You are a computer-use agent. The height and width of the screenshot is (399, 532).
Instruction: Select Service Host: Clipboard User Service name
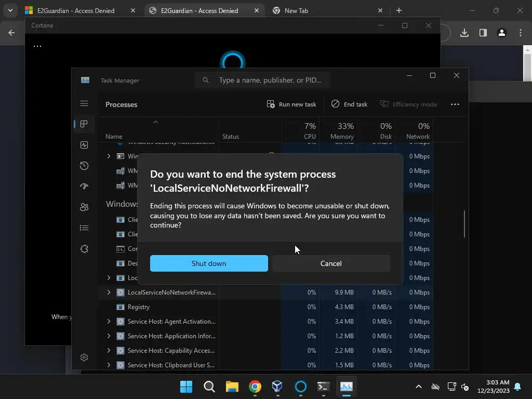click(x=171, y=365)
